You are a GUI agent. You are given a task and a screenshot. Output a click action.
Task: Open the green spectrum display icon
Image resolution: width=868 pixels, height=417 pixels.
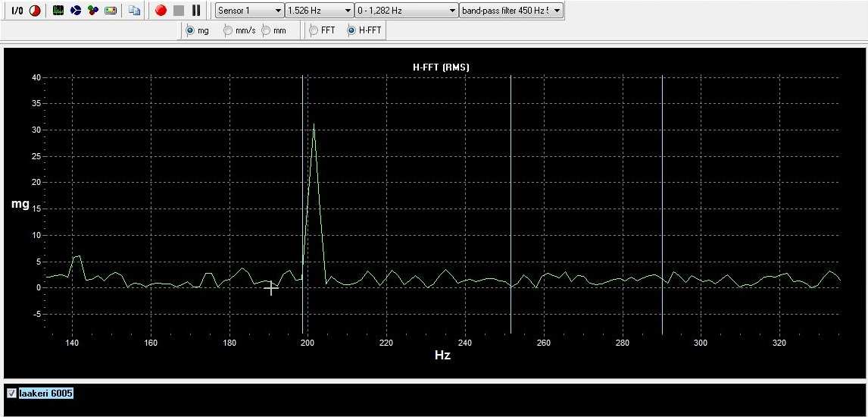click(x=58, y=11)
